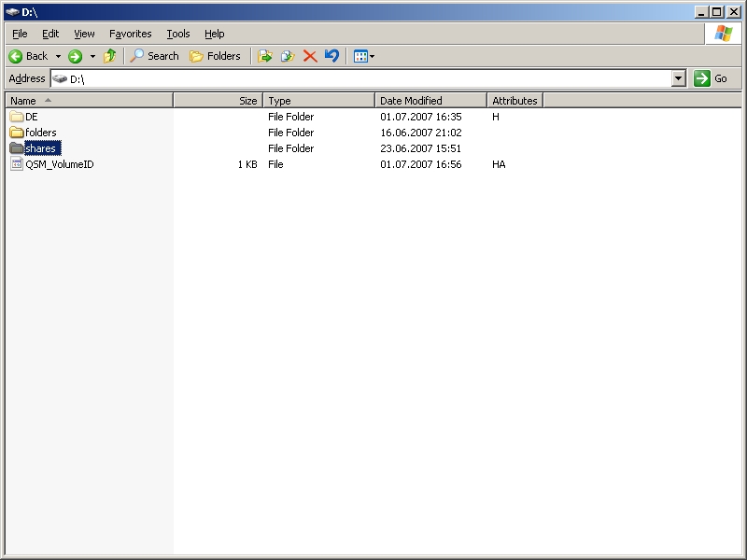
Task: Open the Back history dropdown arrow
Action: [x=58, y=56]
